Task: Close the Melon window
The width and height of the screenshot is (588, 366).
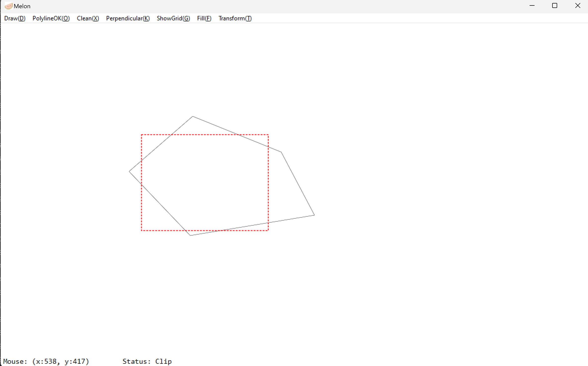Action: coord(578,6)
